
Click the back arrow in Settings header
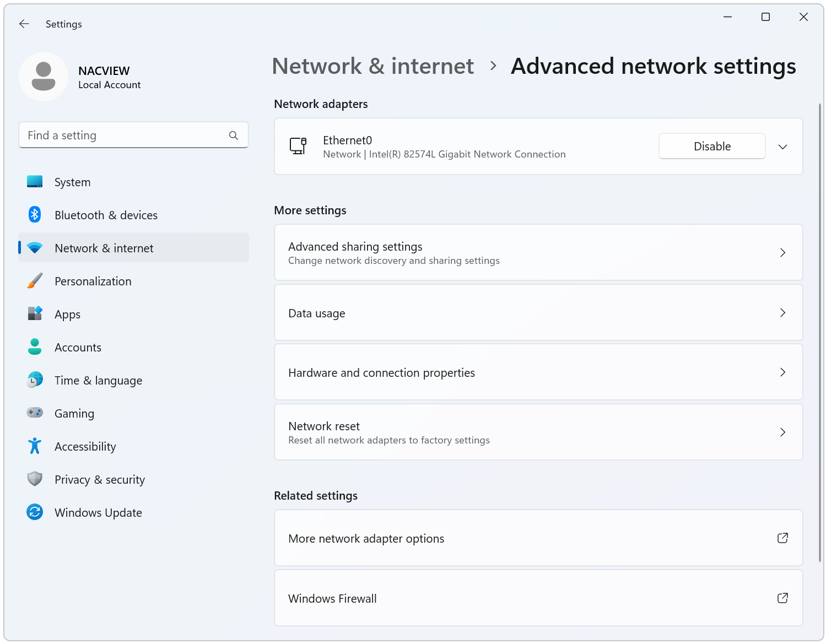24,24
